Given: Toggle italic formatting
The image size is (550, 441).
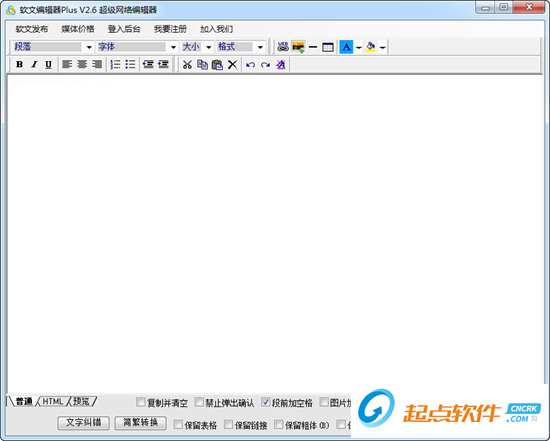Looking at the screenshot, I should pyautogui.click(x=34, y=65).
